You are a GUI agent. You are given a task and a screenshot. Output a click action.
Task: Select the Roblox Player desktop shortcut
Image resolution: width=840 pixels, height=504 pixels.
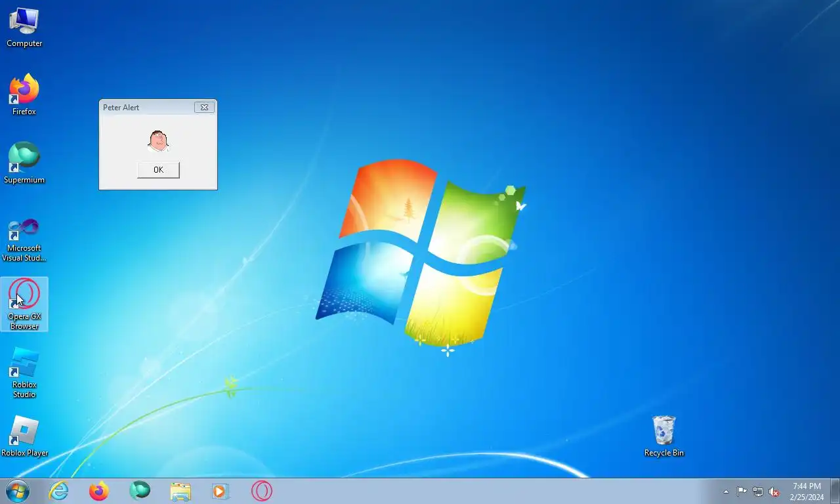point(24,436)
